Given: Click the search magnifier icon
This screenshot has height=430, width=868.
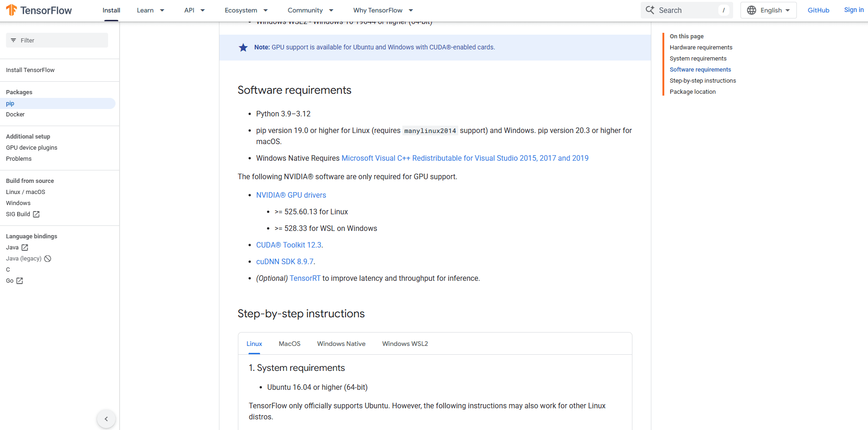Looking at the screenshot, I should click(650, 10).
